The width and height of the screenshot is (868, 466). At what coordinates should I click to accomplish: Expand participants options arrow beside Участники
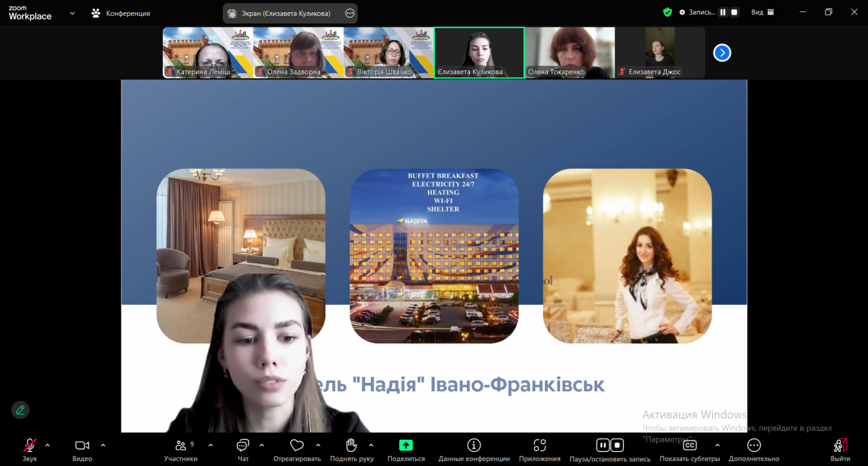pos(211,445)
